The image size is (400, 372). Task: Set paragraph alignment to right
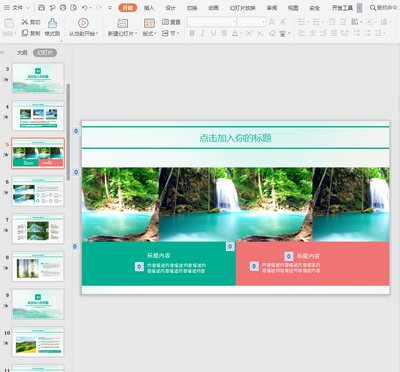point(323,33)
